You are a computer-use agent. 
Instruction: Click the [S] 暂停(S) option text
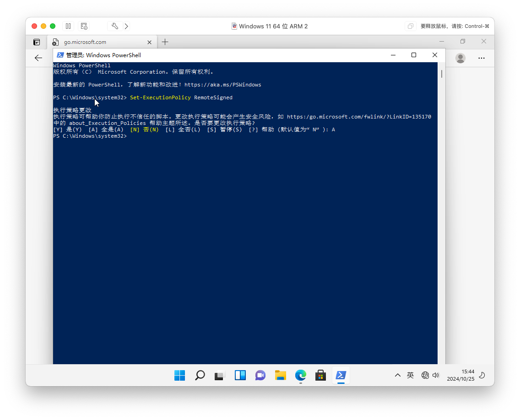click(x=224, y=129)
